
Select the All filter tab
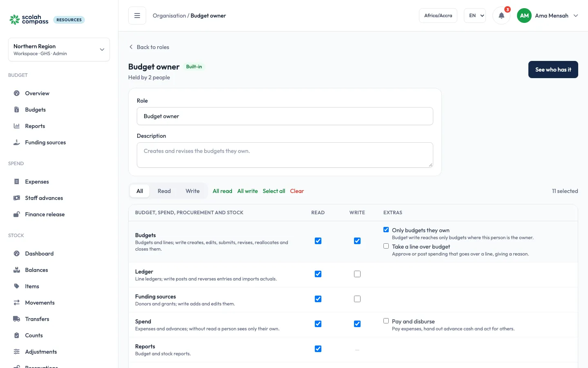coord(140,191)
